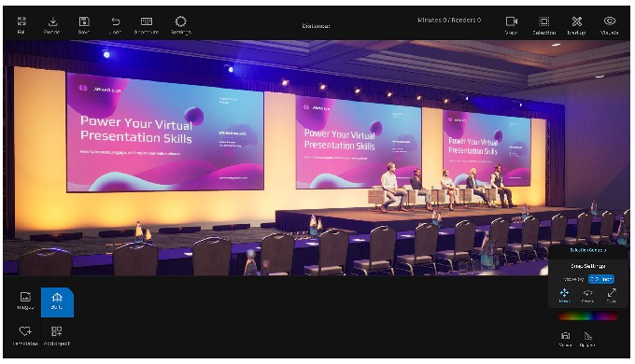The height and width of the screenshot is (364, 635).
Task: Click the Undo arrow icon
Action: (x=116, y=21)
